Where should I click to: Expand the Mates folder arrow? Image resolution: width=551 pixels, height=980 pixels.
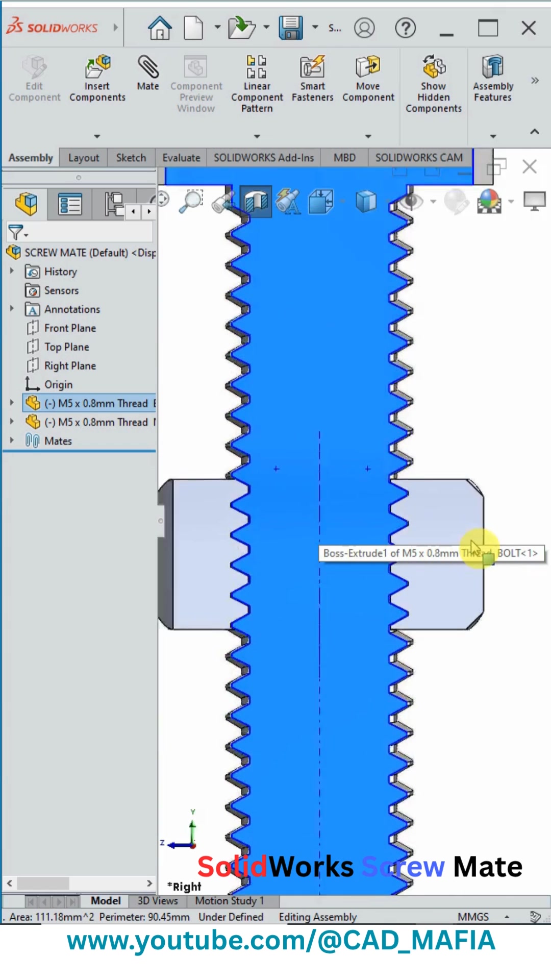point(12,440)
